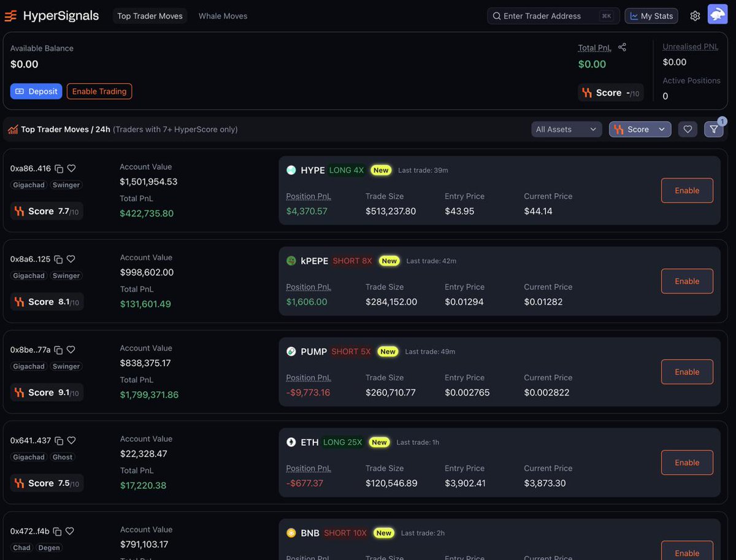Click the kPEPE coin icon

(x=291, y=261)
